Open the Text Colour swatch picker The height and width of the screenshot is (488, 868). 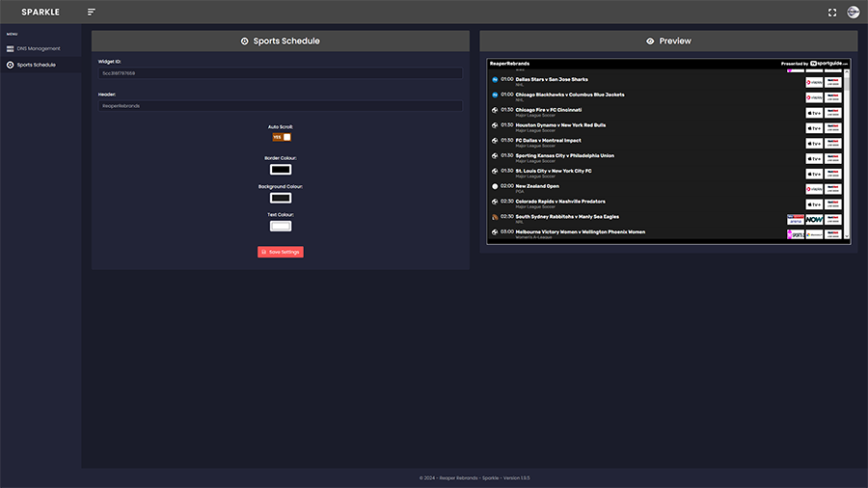click(281, 226)
